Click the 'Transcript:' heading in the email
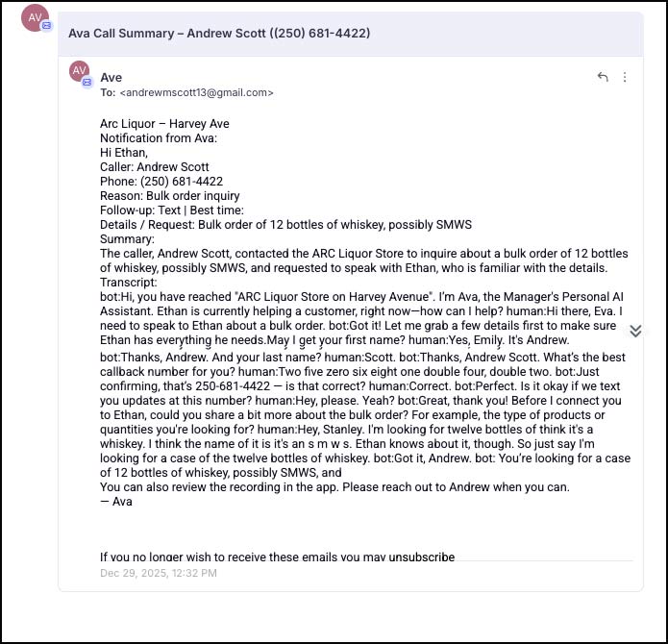 [x=128, y=283]
